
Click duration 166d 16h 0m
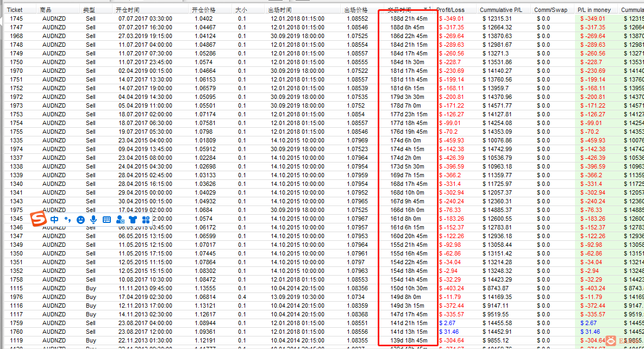(407, 210)
